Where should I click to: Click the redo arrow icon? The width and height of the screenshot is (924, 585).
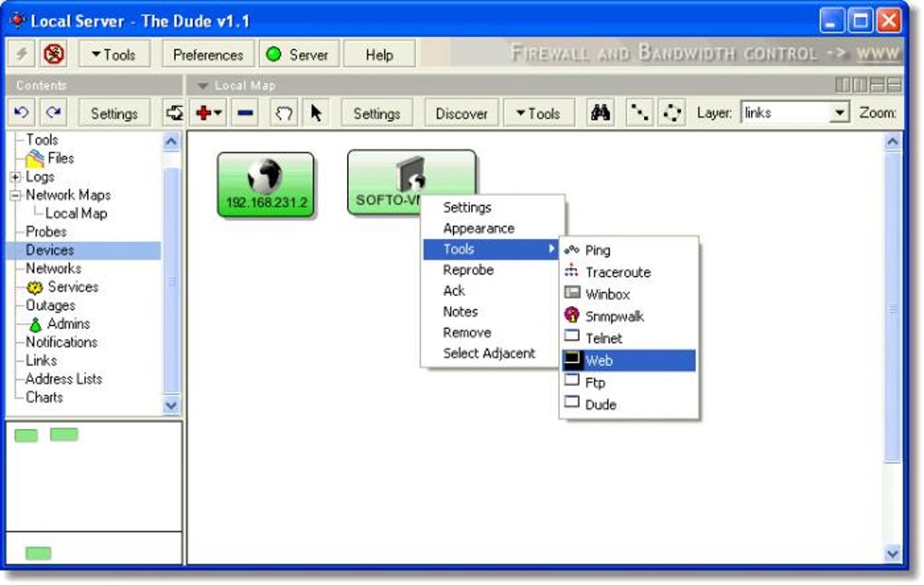(x=53, y=112)
